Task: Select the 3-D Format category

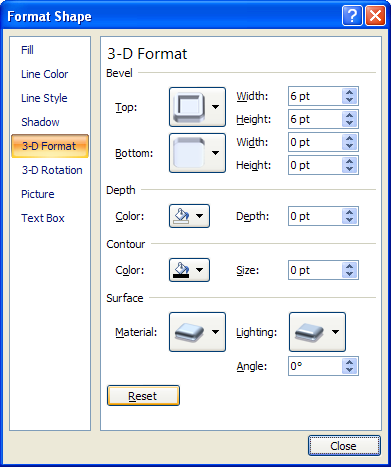Action: [x=50, y=146]
